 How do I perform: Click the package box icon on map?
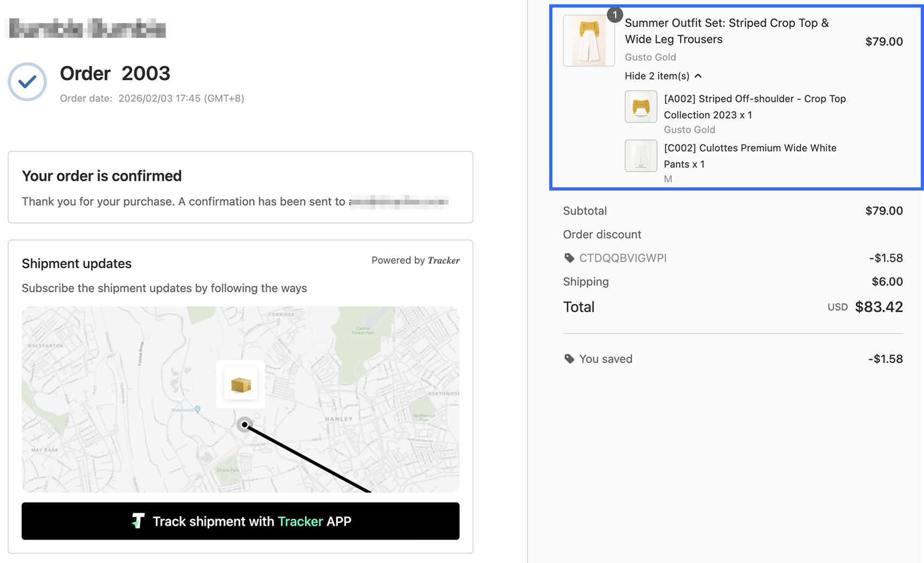pos(240,384)
